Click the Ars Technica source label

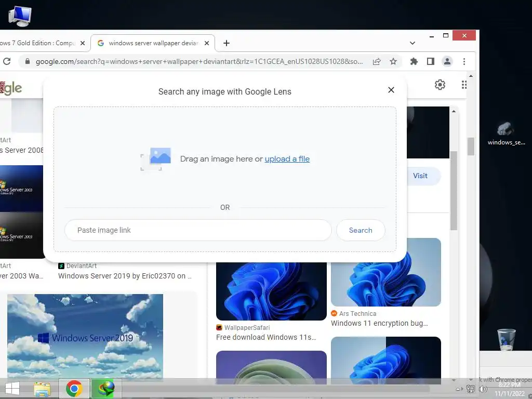point(357,313)
